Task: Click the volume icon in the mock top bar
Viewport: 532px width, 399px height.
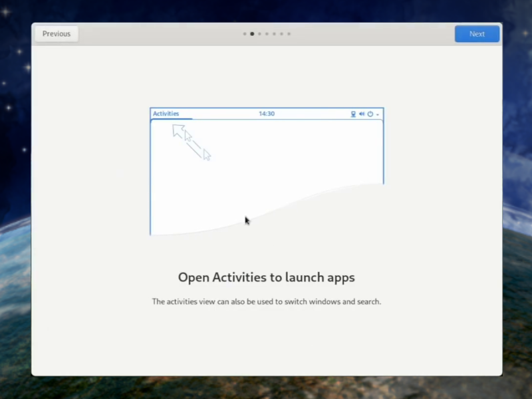Action: (x=360, y=114)
